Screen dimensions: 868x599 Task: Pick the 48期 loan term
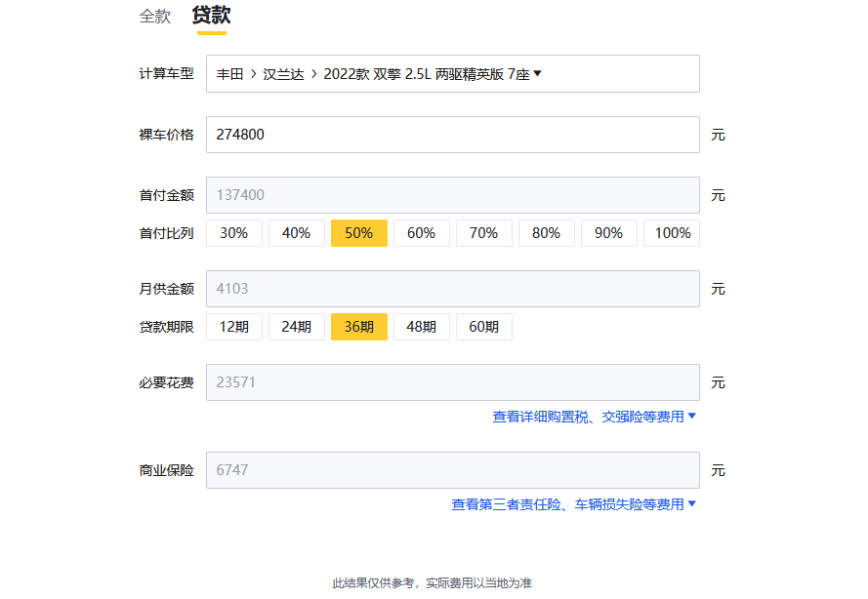tap(422, 327)
